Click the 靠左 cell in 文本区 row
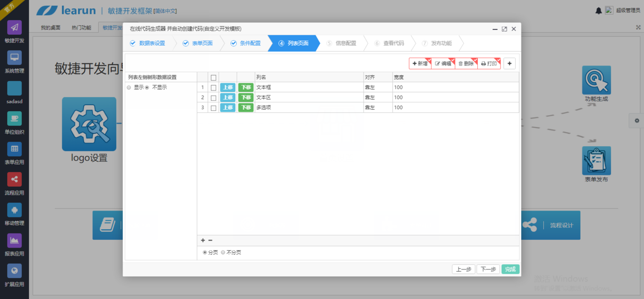This screenshot has width=644, height=299. tap(378, 97)
